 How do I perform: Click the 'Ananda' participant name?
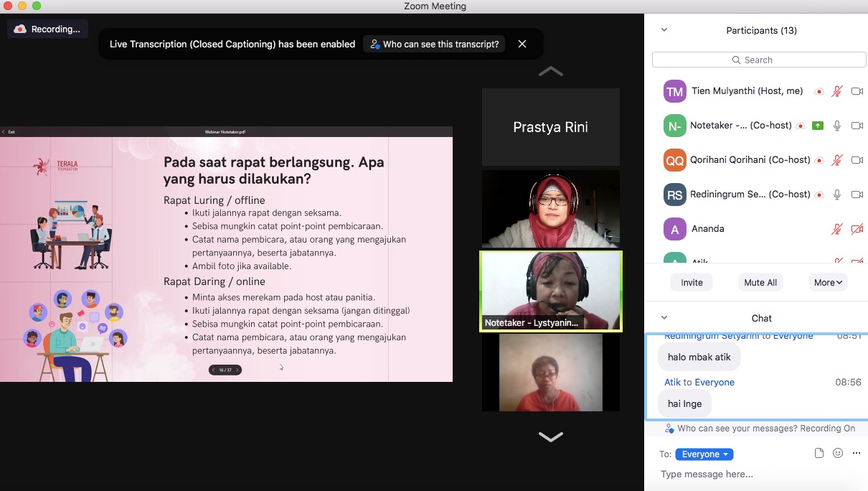[708, 229]
